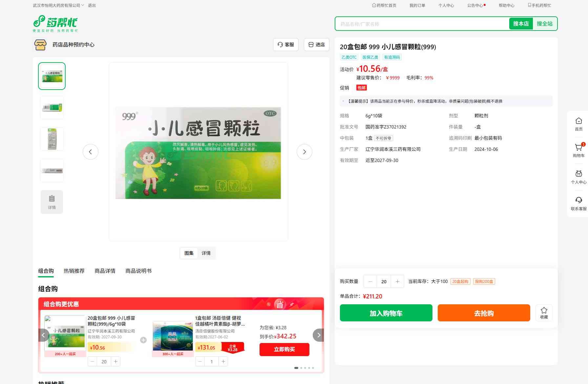Image resolution: width=588 pixels, height=384 pixels.
Task: Show previous product image with left arrow
Action: point(91,152)
